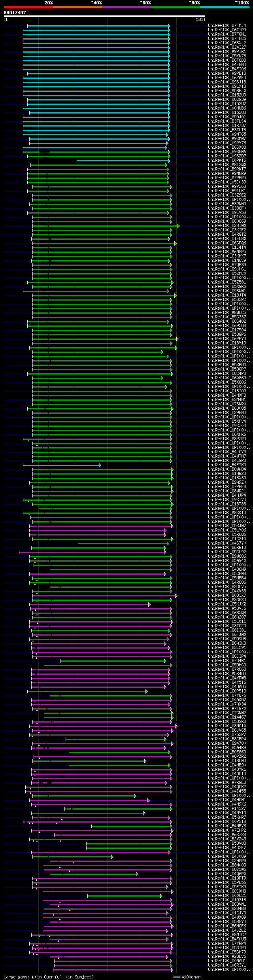Click the short cyan bar for UniRef100_C0PKT6
This screenshot has height=980, width=253.
tap(123, 160)
